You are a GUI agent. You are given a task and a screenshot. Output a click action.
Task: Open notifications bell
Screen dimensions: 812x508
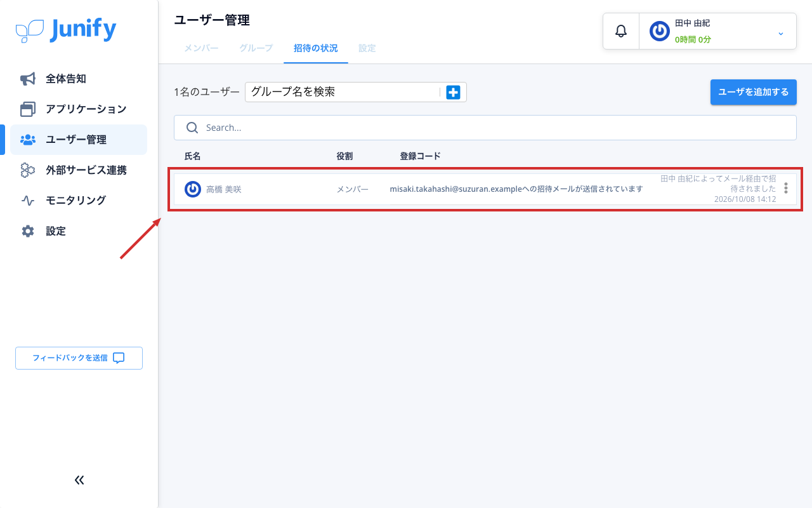tap(621, 31)
